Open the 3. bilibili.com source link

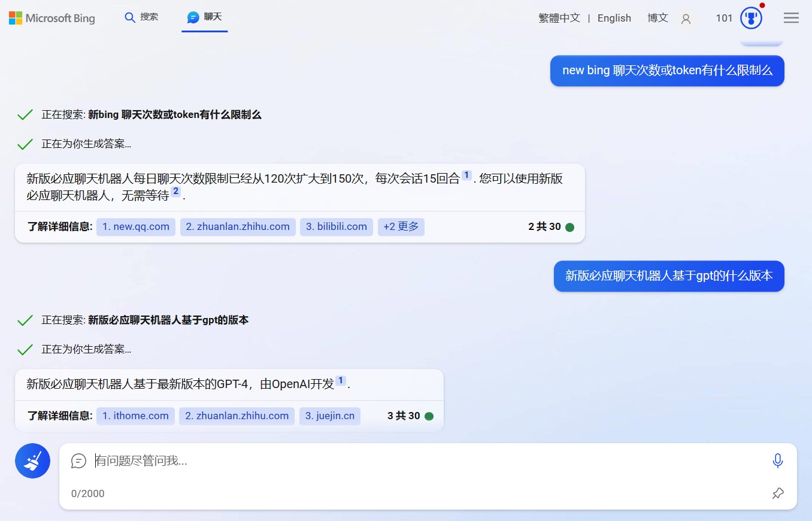coord(337,227)
